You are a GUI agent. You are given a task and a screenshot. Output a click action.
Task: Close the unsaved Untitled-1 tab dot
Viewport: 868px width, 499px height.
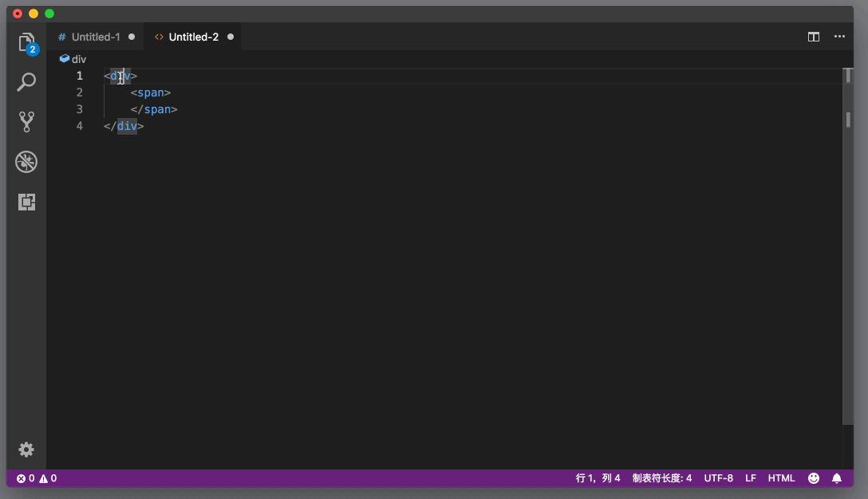[132, 37]
